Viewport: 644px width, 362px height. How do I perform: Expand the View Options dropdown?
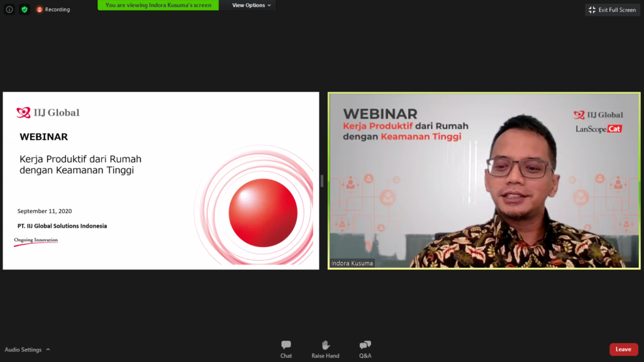pyautogui.click(x=252, y=5)
